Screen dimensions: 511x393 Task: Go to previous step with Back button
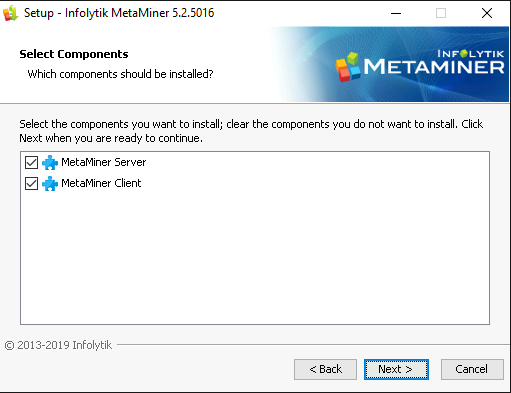coord(325,369)
